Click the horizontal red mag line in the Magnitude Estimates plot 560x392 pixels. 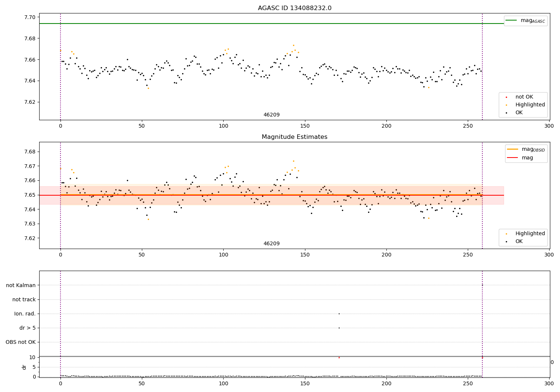pyautogui.click(x=271, y=195)
